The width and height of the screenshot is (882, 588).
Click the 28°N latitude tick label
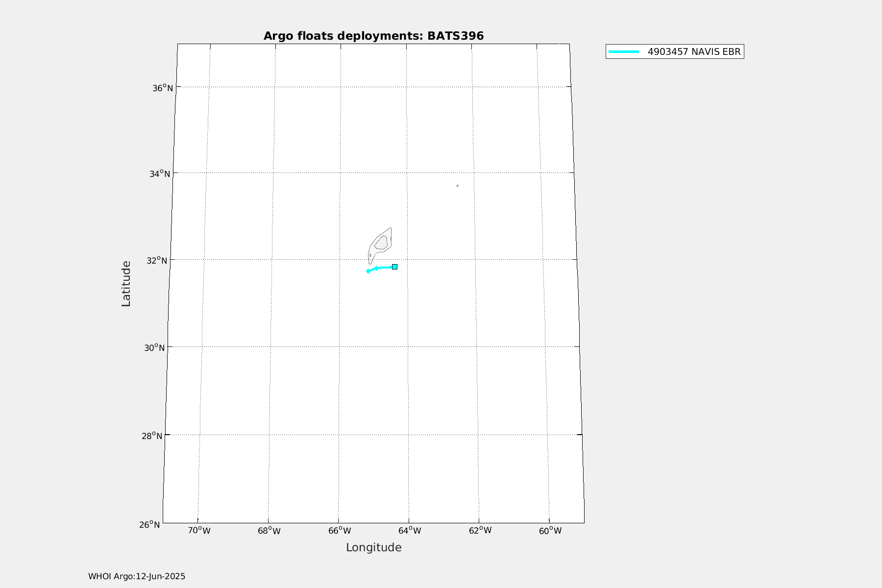152,436
